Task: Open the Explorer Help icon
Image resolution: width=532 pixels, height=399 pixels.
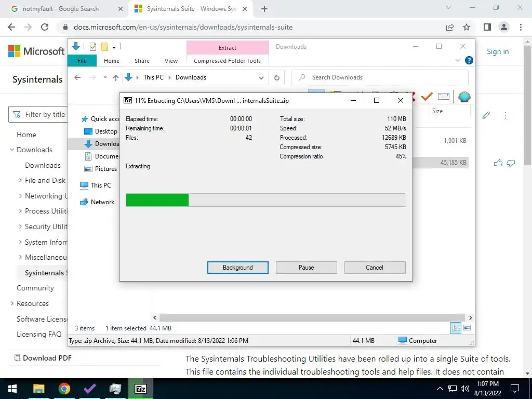Action: click(x=469, y=60)
